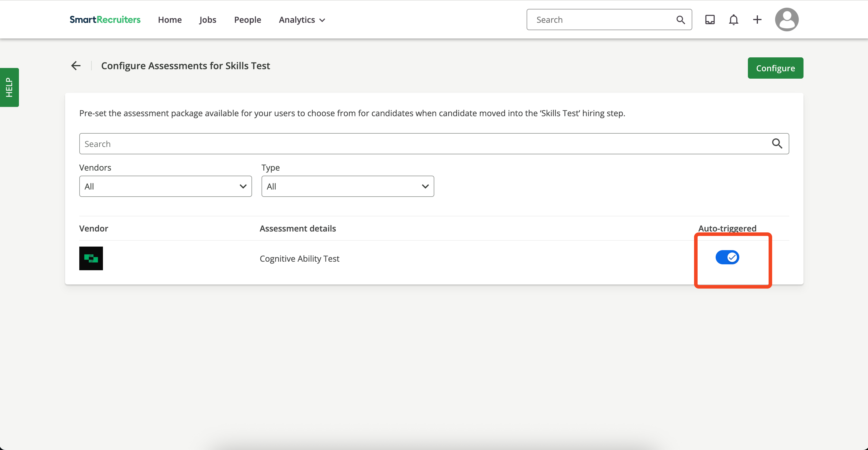Go to the Home tab
Image resolution: width=868 pixels, height=450 pixels.
pyautogui.click(x=170, y=20)
